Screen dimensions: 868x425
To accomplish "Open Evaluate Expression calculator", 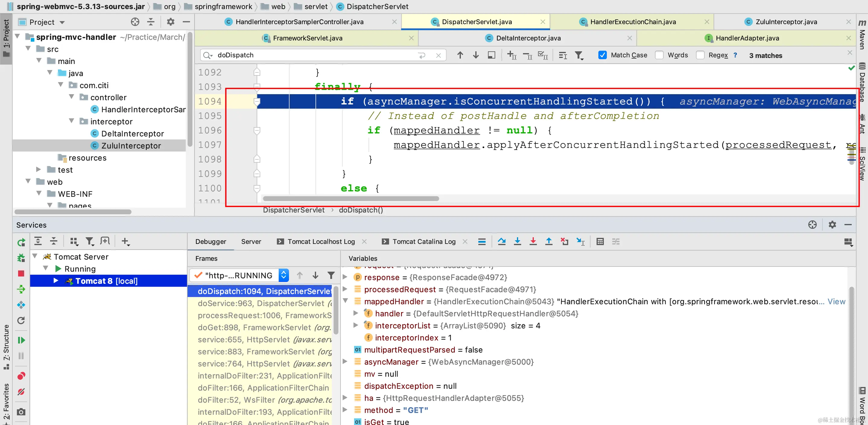I will pos(600,241).
